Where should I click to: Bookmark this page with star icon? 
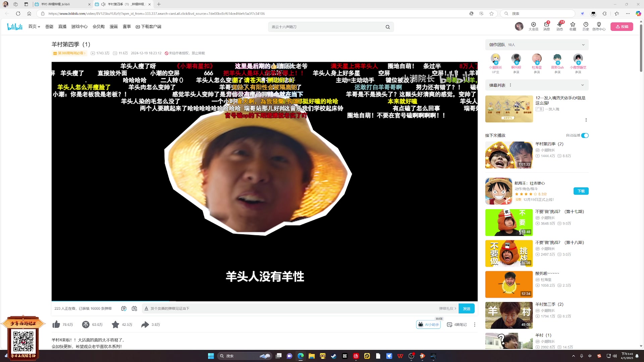[x=491, y=13]
